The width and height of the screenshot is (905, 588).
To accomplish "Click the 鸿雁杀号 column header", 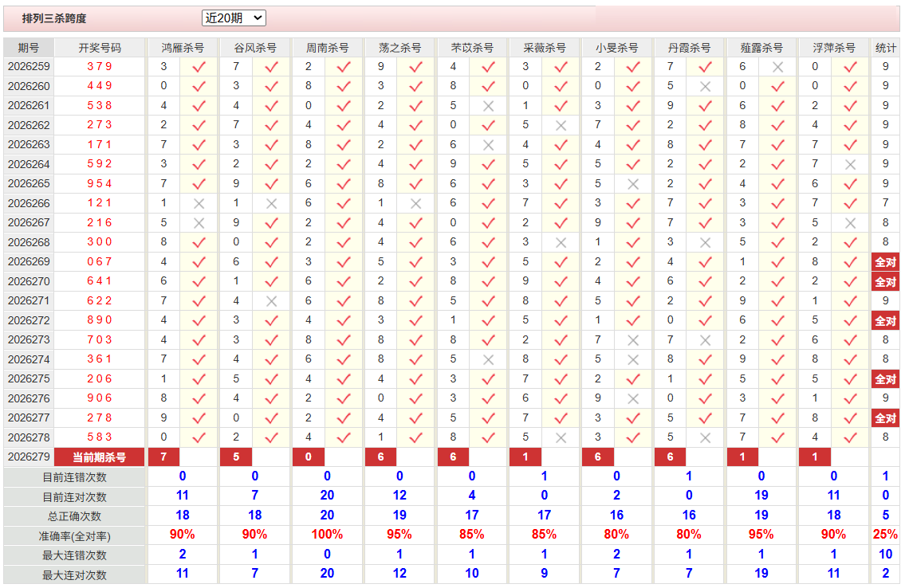I will [183, 48].
